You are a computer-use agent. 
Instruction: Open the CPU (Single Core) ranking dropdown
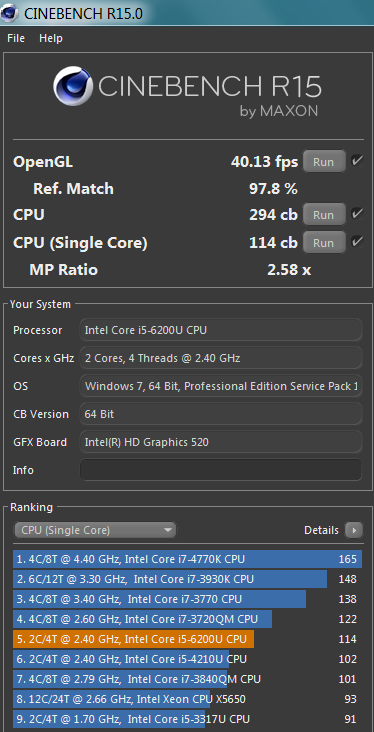tap(95, 530)
